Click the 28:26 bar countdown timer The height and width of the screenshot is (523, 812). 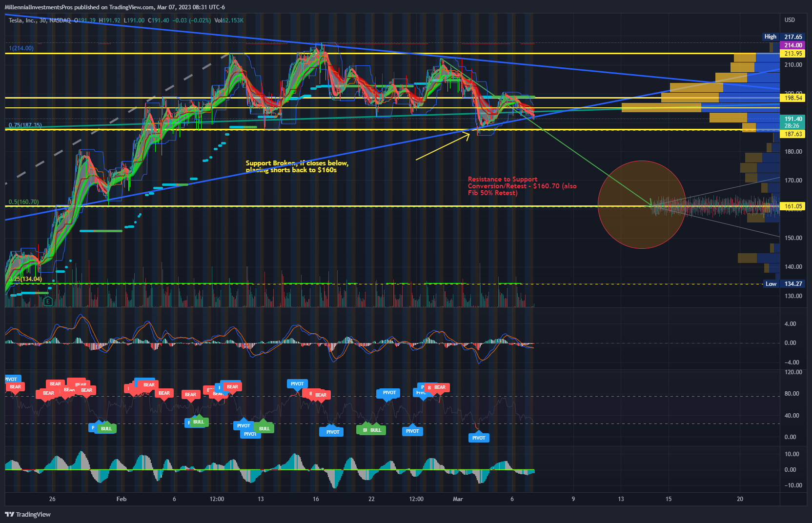coord(792,126)
